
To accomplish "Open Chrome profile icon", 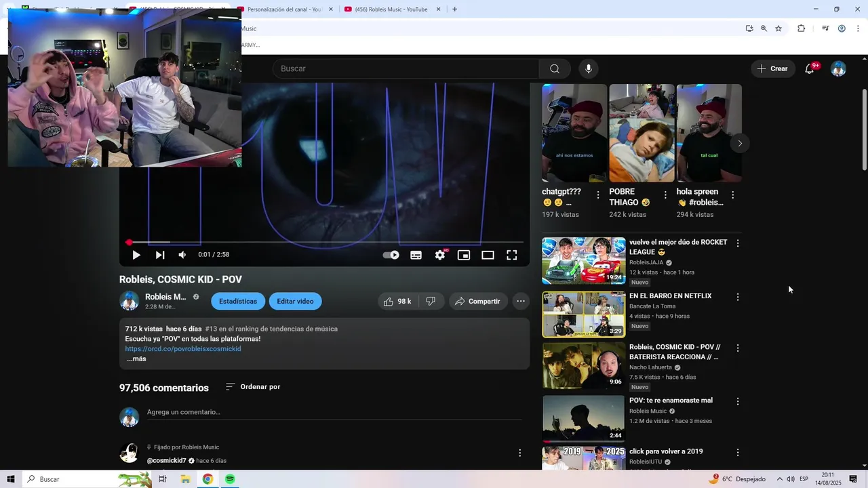I will [842, 28].
